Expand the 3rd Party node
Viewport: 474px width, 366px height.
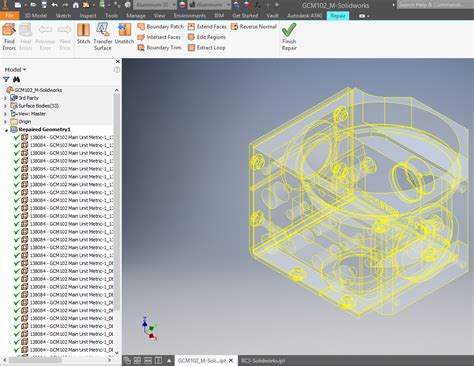(5, 98)
